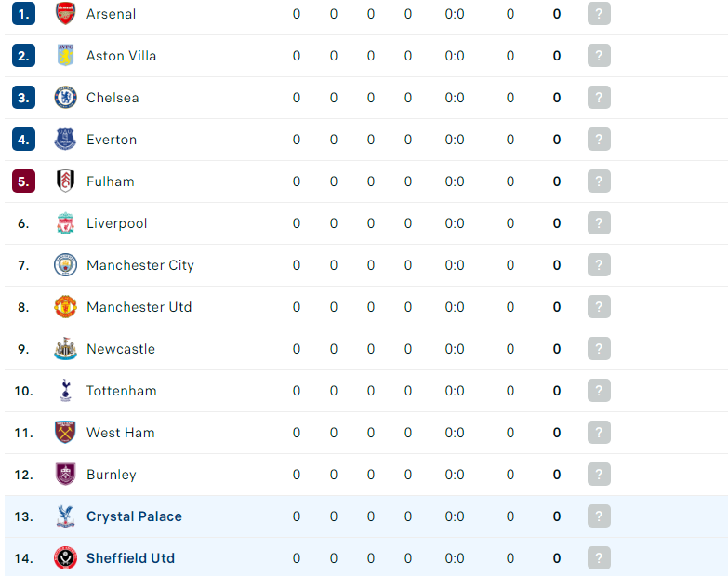The image size is (728, 576).
Task: Click the rank 5 maroon position badge
Action: point(23,181)
